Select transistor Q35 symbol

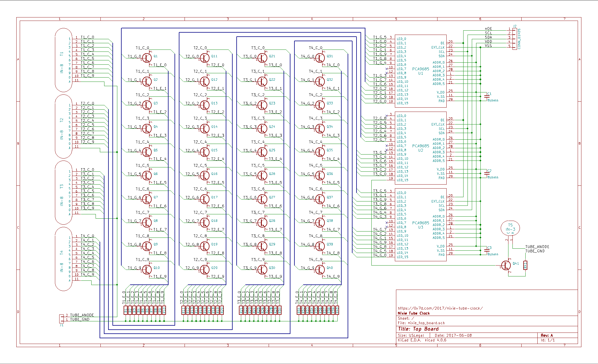coord(320,152)
